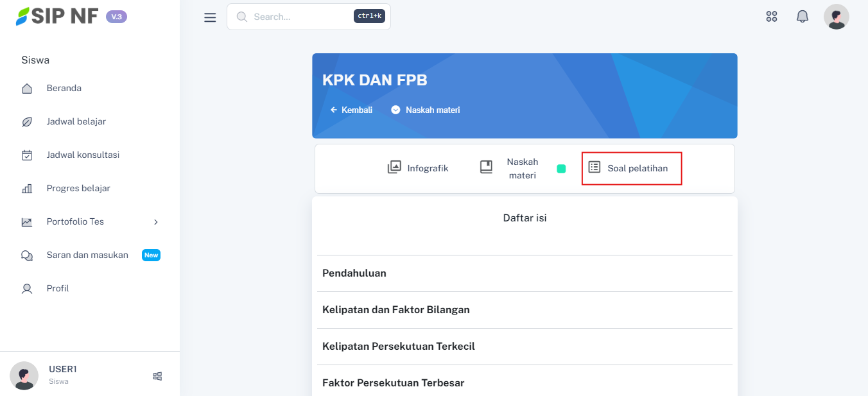The width and height of the screenshot is (868, 396).
Task: Open Saran dan masukan page
Action: [x=87, y=255]
